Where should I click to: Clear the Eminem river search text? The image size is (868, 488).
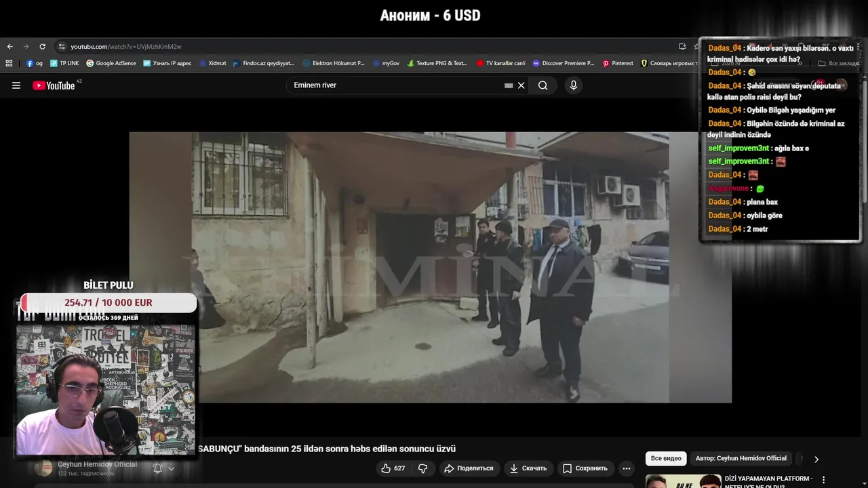(x=521, y=85)
